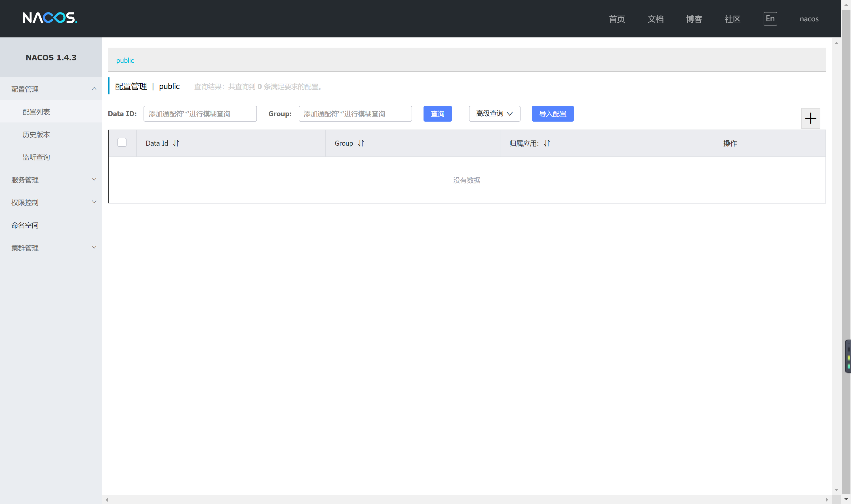Select all rows with the header checkbox
Screen dimensions: 851x504
point(122,142)
